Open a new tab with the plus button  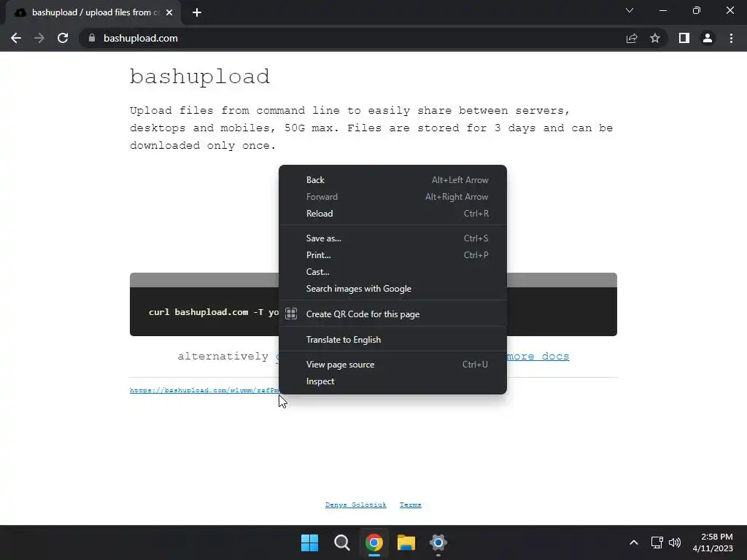point(197,12)
